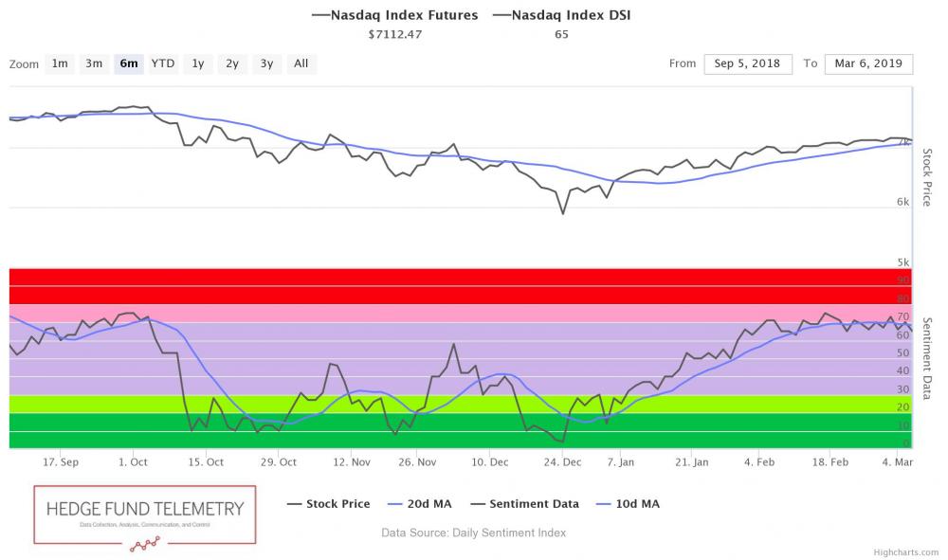Click the Zoom label
Image resolution: width=948 pixels, height=560 pixels.
point(24,64)
